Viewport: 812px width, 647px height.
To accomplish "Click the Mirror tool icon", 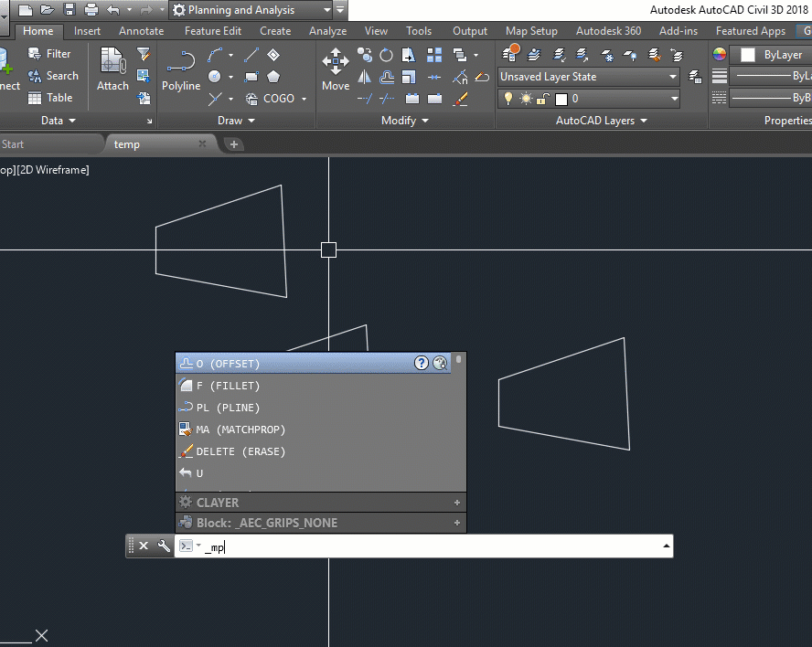I will 365,77.
